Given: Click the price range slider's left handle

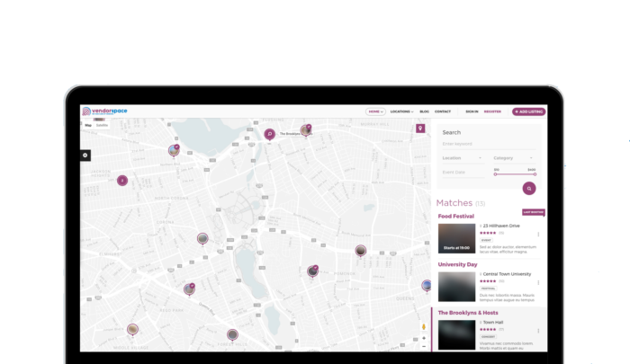Looking at the screenshot, I should point(495,174).
